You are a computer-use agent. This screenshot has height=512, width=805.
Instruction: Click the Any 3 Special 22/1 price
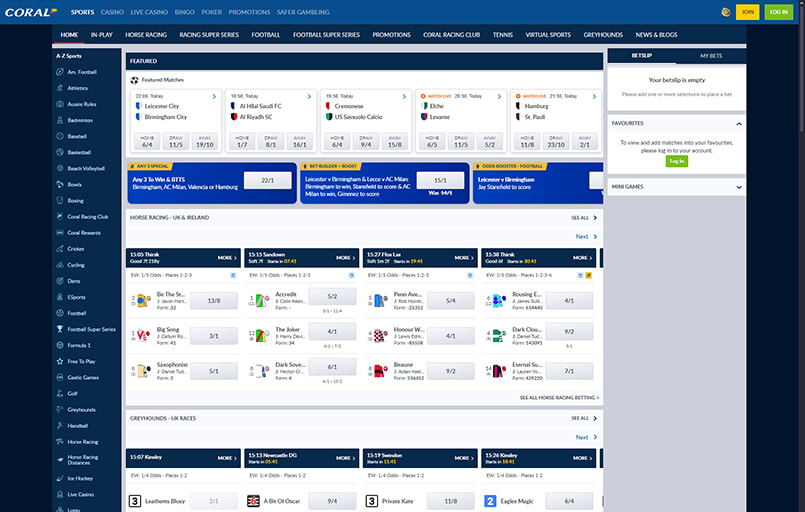click(267, 180)
